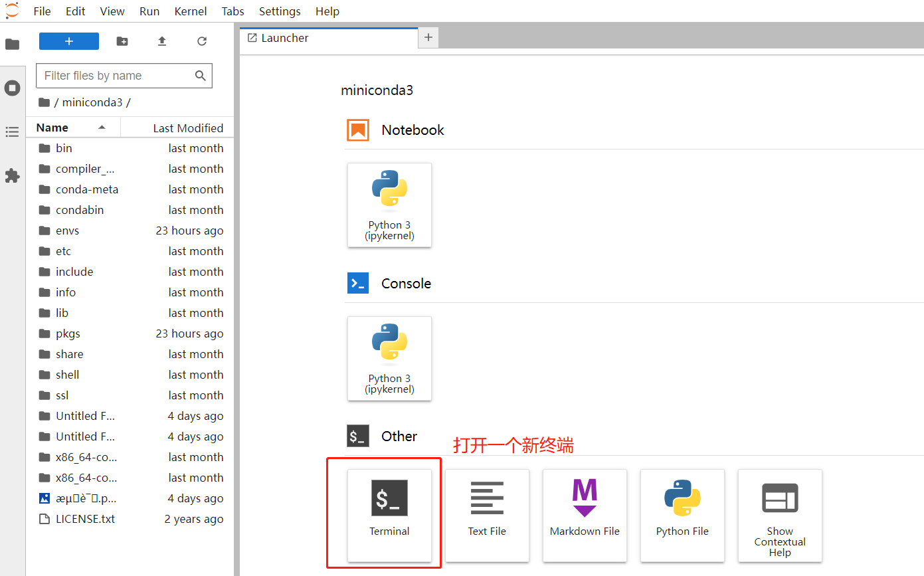Create a new Python File
This screenshot has width=924, height=576.
(682, 516)
